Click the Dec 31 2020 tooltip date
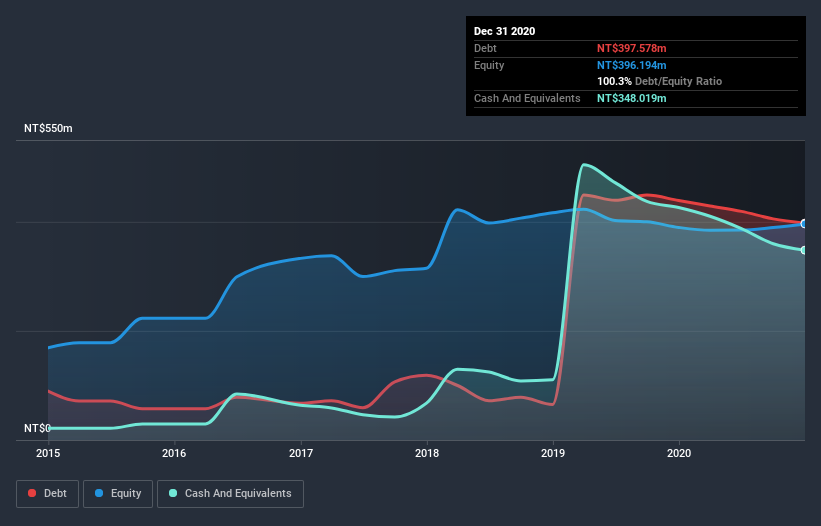 (504, 31)
